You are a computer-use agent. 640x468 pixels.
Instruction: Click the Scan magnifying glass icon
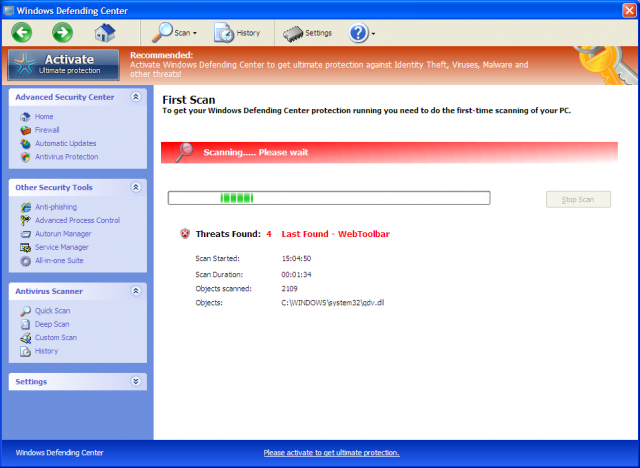coord(162,33)
